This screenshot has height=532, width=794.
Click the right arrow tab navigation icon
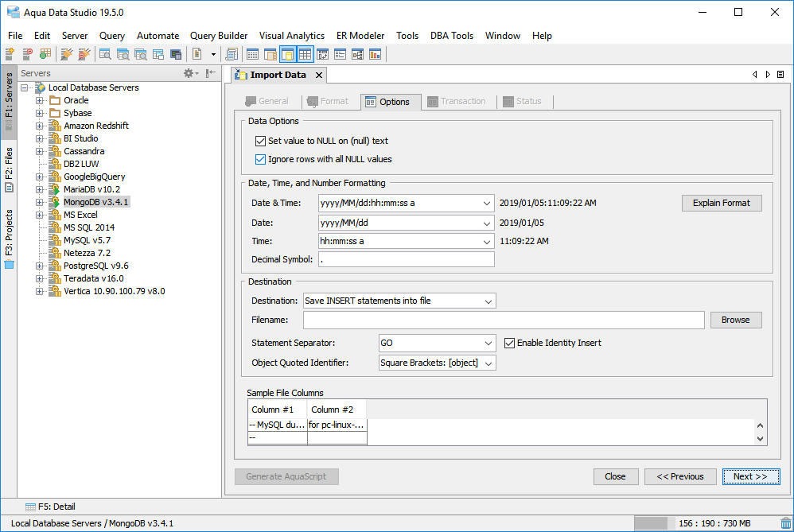[x=768, y=75]
